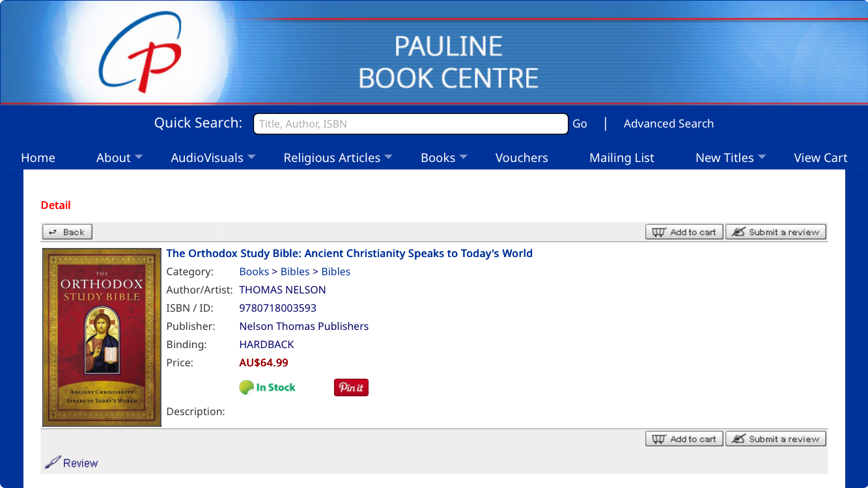Click author THOMAS NELSON link
Screen dimensions: 868x488
(283, 290)
